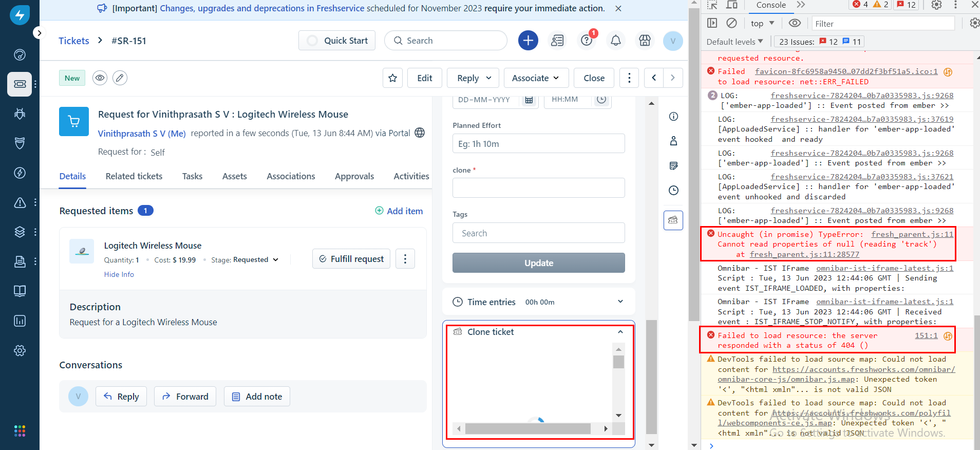Select the Console tab in DevTools
This screenshot has height=450, width=980.
pos(771,5)
